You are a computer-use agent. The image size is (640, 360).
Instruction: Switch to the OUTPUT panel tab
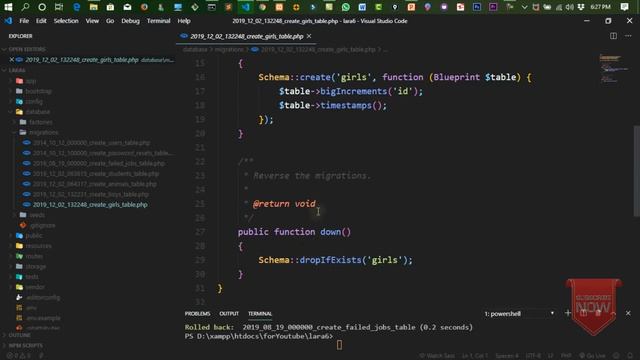[229, 313]
